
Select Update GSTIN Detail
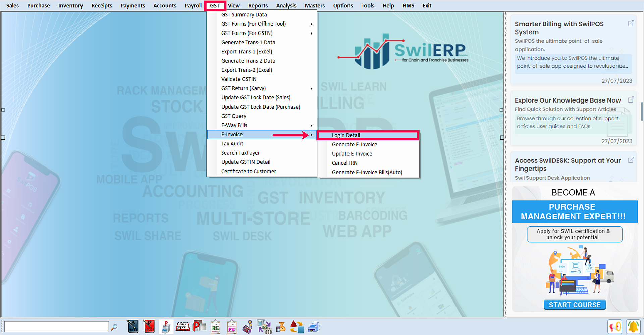[x=262, y=162]
